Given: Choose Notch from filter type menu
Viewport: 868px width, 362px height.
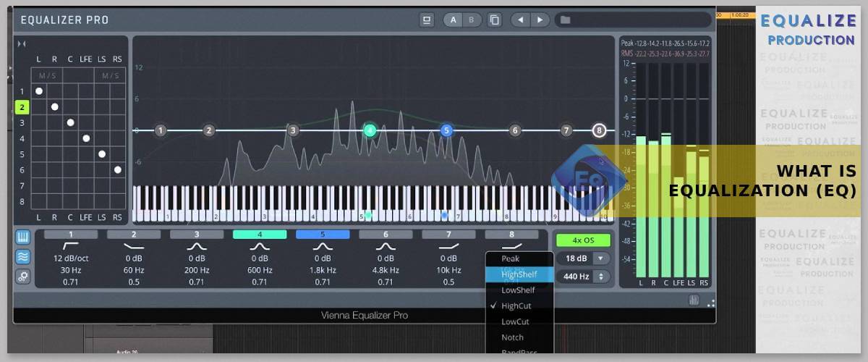Looking at the screenshot, I should (x=520, y=337).
